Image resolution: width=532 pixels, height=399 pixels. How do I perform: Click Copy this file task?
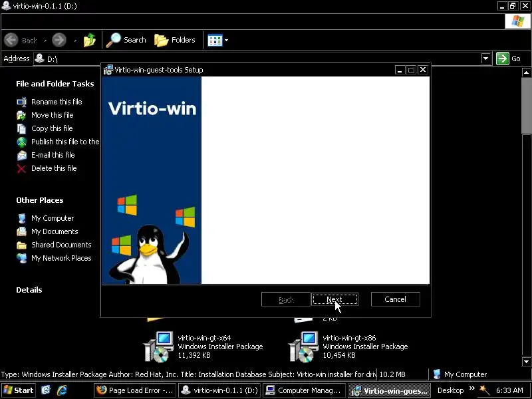pos(52,128)
